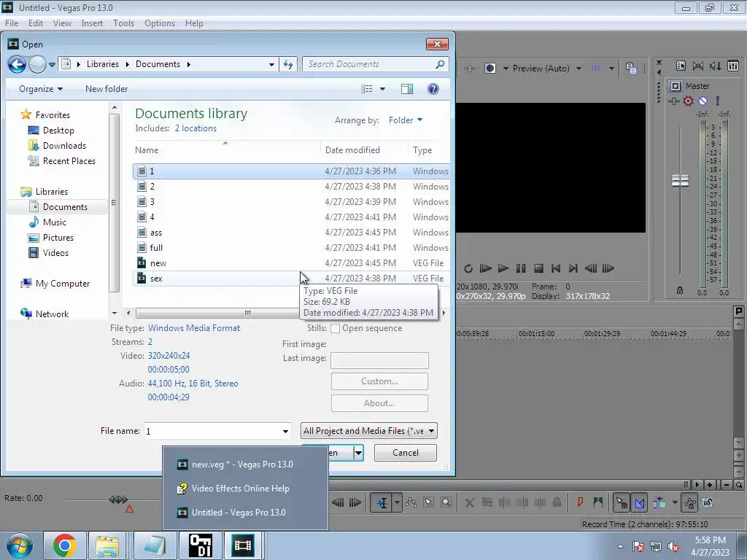Image resolution: width=747 pixels, height=560 pixels.
Task: Click the Pause button in preview transport
Action: (521, 268)
